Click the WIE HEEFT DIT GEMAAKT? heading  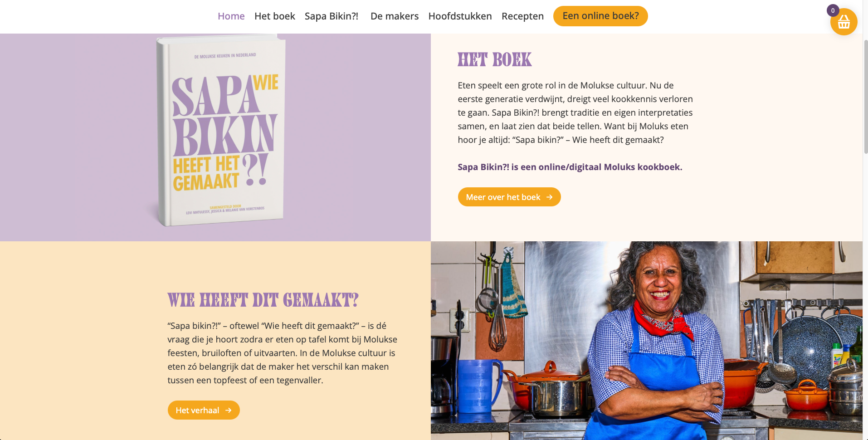tap(263, 300)
